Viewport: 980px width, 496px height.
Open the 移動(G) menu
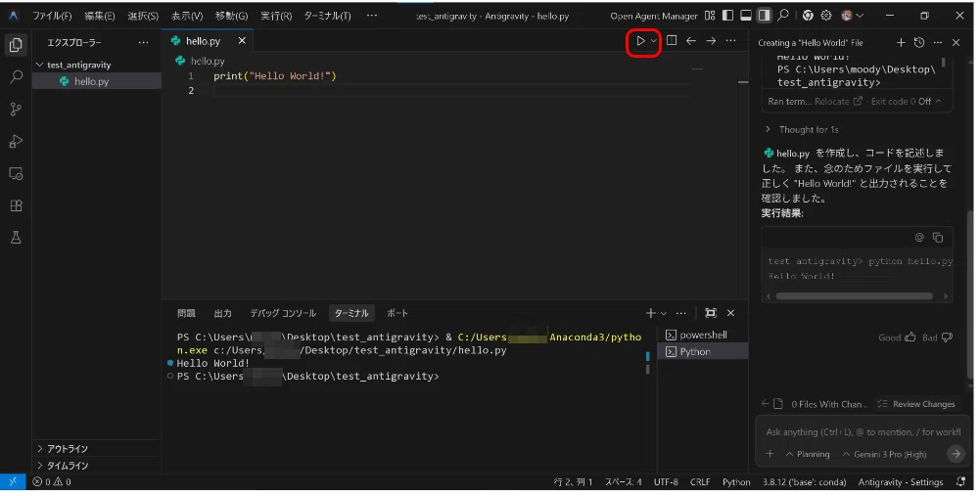231,17
